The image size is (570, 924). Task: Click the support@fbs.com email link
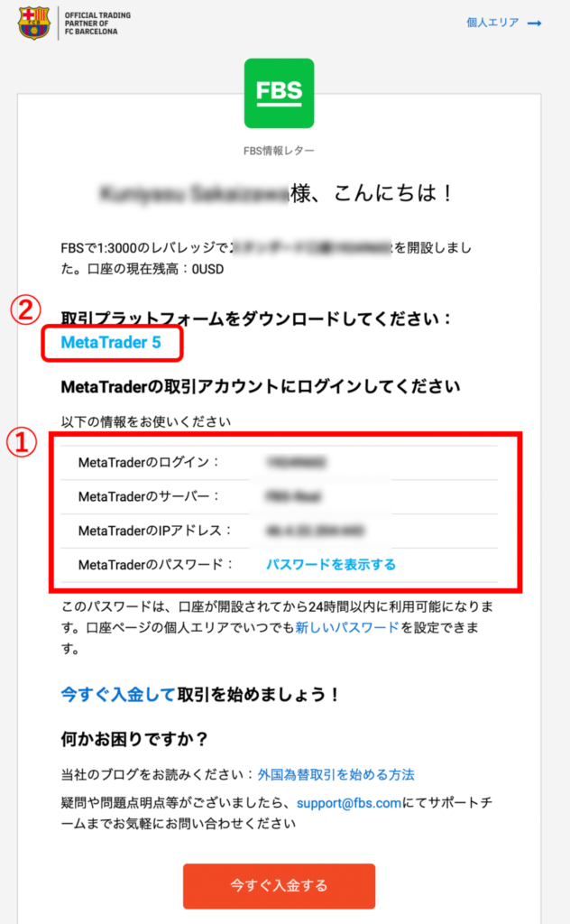[x=349, y=802]
